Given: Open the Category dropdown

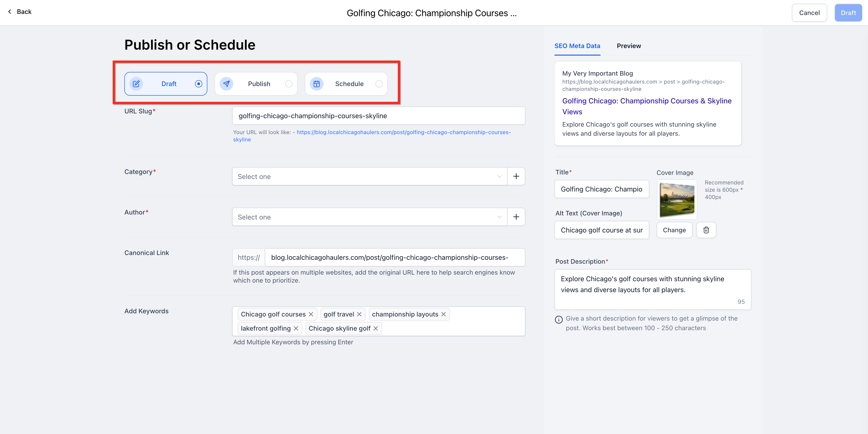Looking at the screenshot, I should (369, 176).
